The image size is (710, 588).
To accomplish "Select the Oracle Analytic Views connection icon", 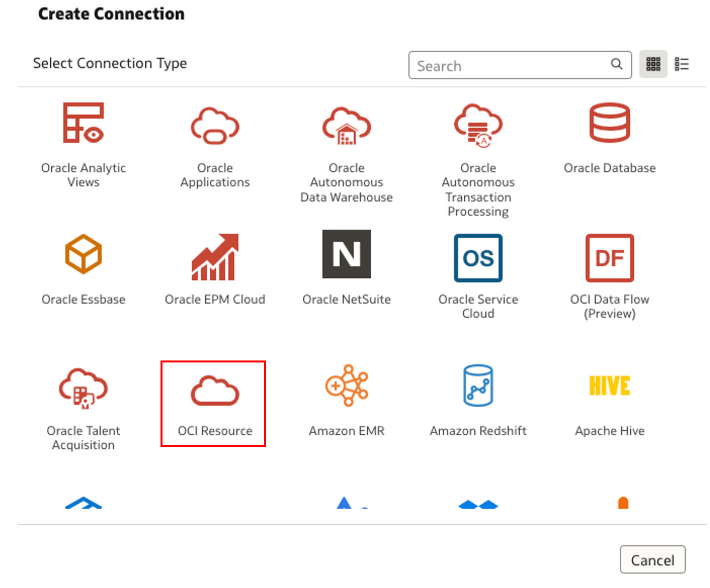I will pos(83,123).
